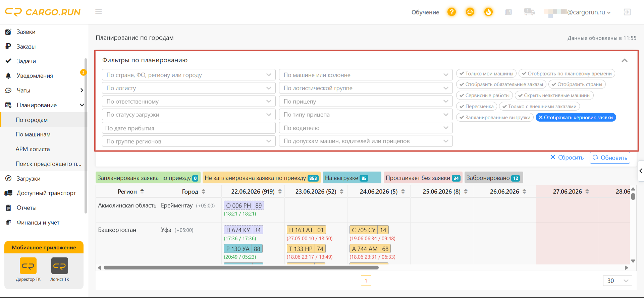This screenshot has width=644, height=298.
Task: Click the Сбросить link
Action: [567, 158]
